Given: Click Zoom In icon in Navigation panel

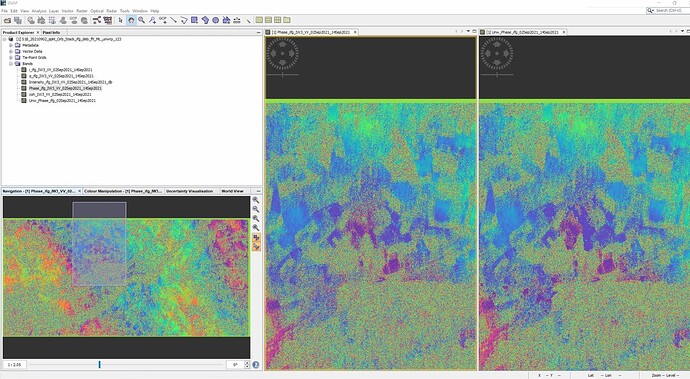Looking at the screenshot, I should click(256, 200).
